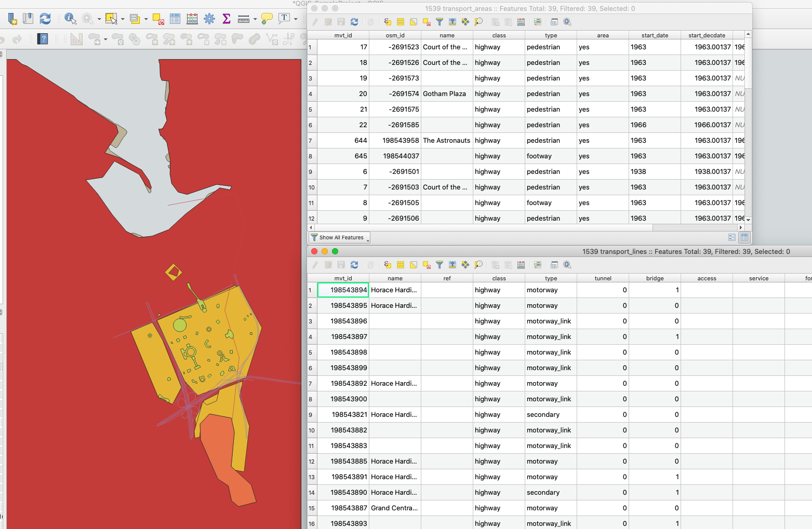
Task: Click mvt_id cell 198543894 in transport_lines
Action: pos(343,290)
